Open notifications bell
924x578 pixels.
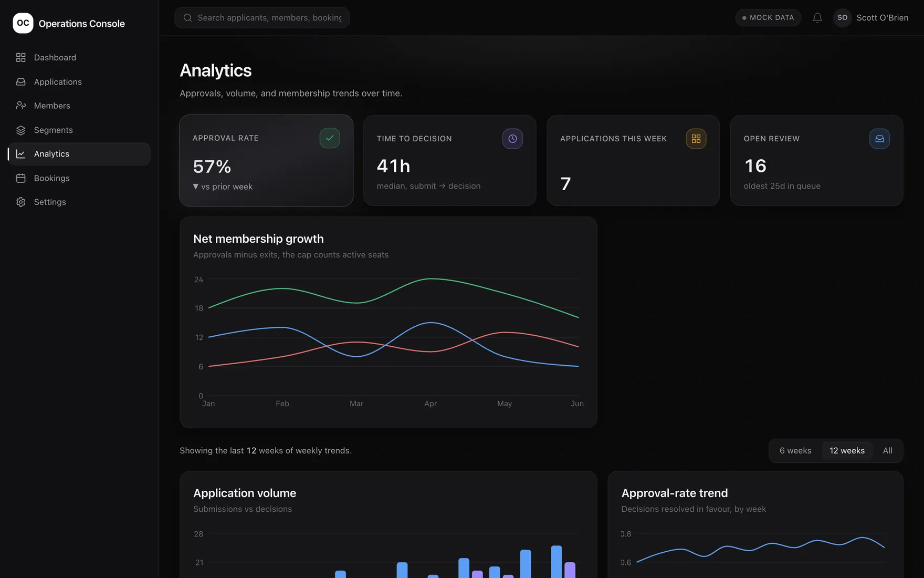pos(817,18)
